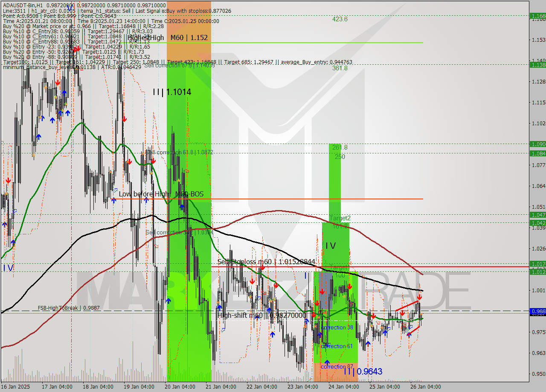Click the '23 Jan 04:00' date label
546x392 pixels.
click(x=304, y=387)
